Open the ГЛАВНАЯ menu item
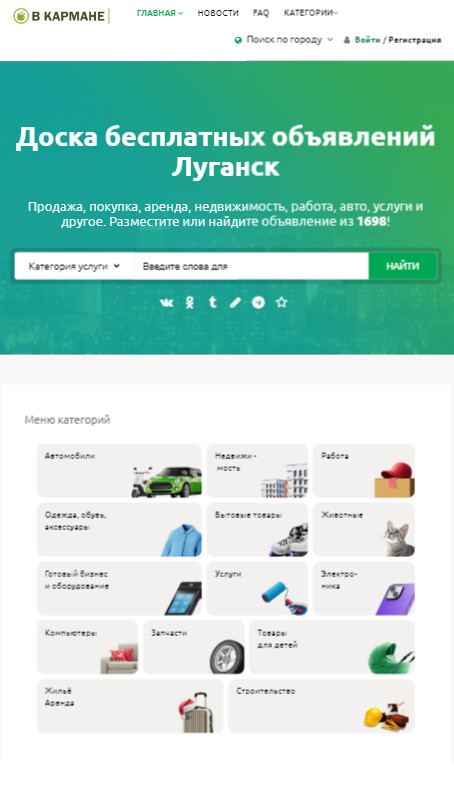Screen dimensions: 454x804 click(160, 13)
